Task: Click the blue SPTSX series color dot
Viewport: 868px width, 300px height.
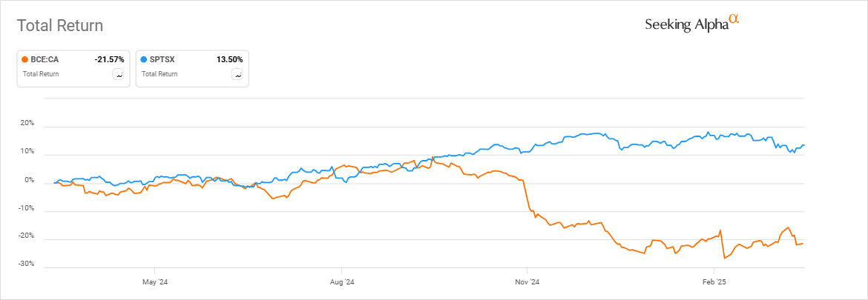Action: pos(144,59)
